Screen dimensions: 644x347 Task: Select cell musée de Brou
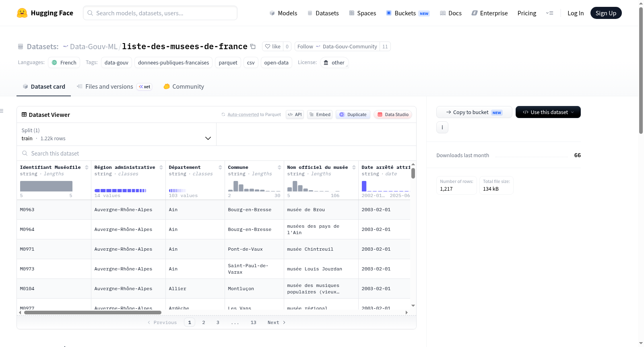click(321, 210)
